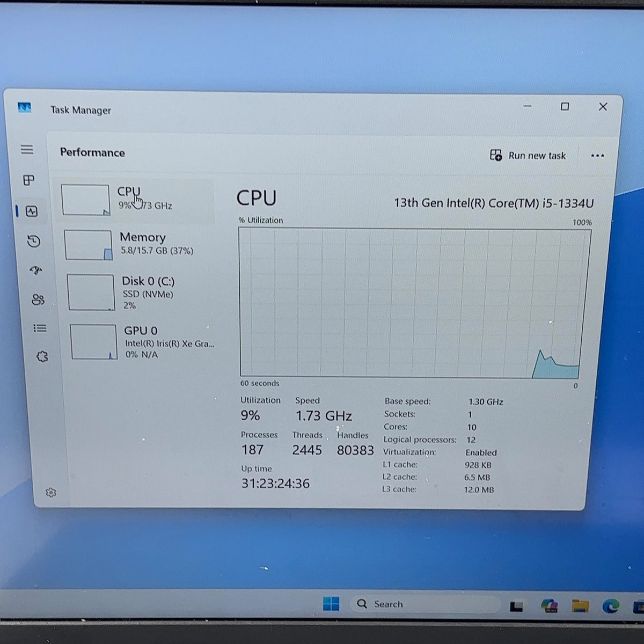Open Task View on the taskbar
644x644 pixels.
(516, 606)
